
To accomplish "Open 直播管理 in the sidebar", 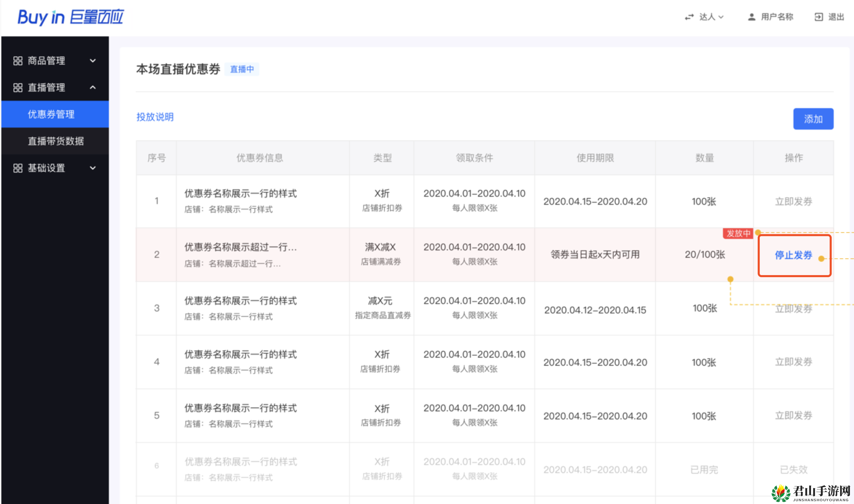I will [55, 88].
